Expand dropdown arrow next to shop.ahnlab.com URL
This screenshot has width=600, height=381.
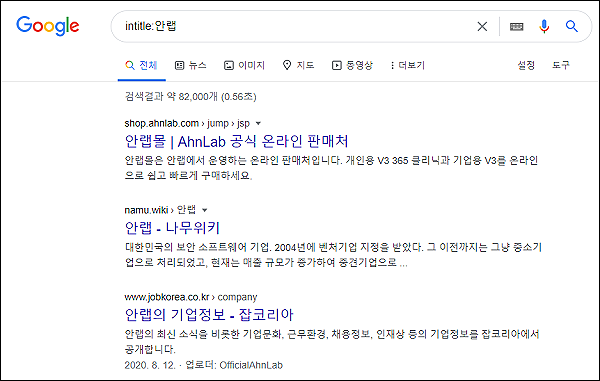258,124
